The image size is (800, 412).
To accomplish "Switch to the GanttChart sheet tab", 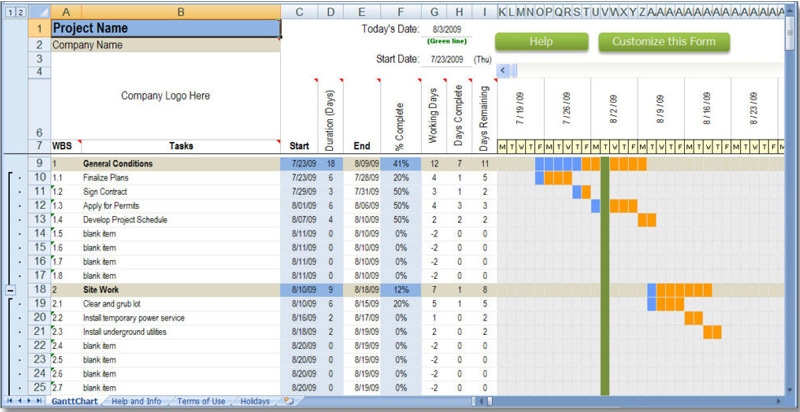I will click(74, 401).
